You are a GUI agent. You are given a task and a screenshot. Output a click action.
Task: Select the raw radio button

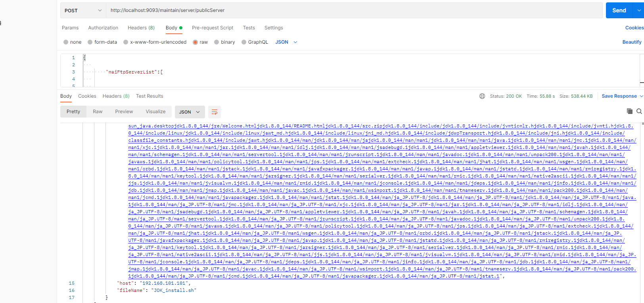[195, 42]
